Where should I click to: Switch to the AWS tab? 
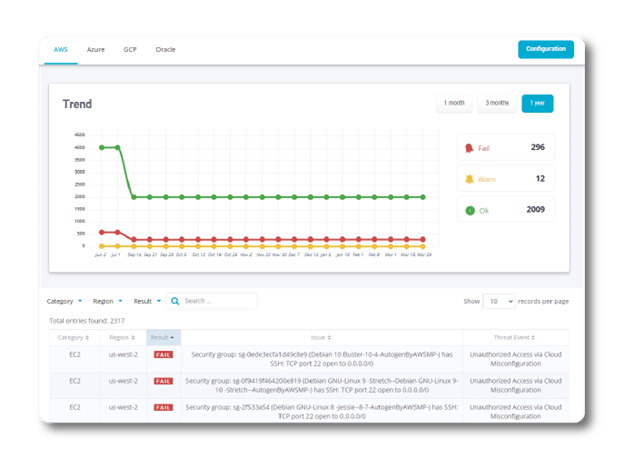(x=60, y=49)
